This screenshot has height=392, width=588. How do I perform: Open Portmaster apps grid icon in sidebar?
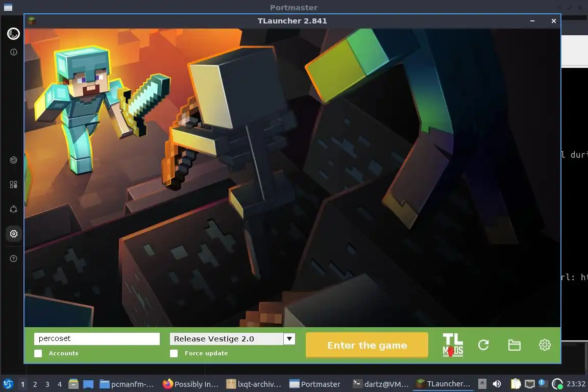pyautogui.click(x=13, y=185)
